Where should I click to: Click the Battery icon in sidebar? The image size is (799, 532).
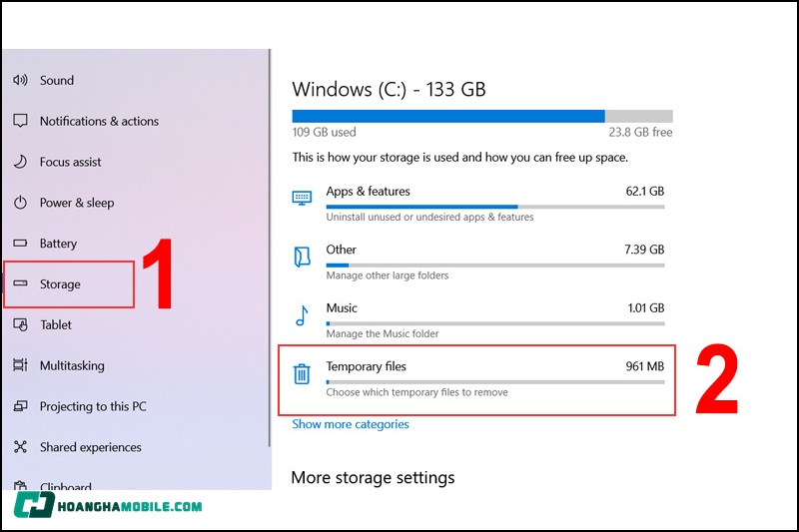coord(20,245)
